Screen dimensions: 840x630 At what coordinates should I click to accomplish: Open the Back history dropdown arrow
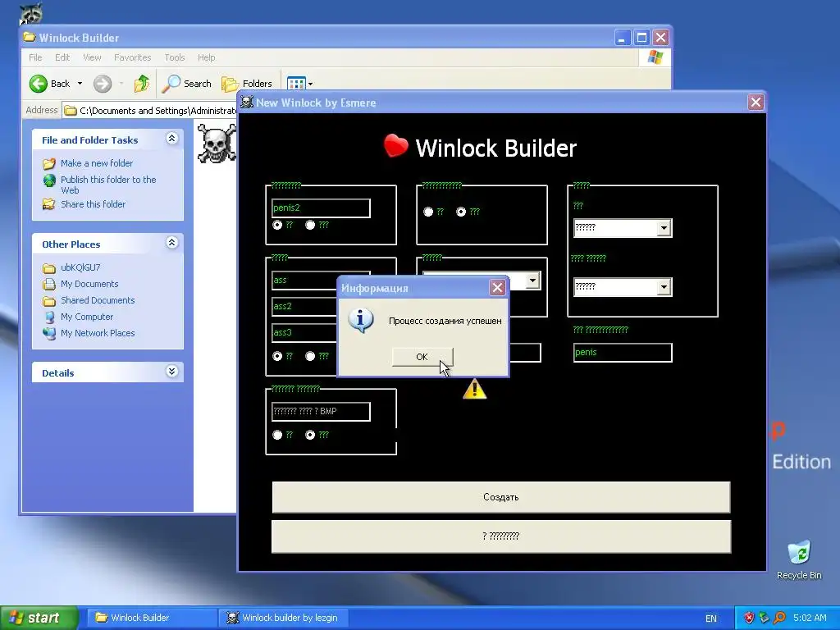point(80,84)
